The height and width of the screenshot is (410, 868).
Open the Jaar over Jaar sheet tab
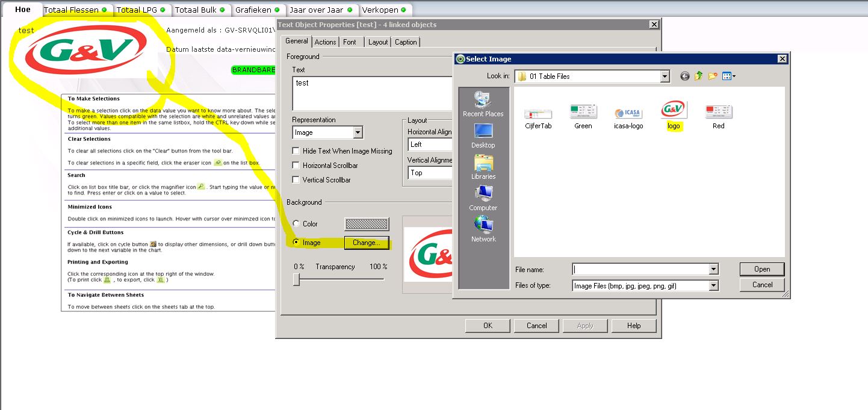pos(321,10)
